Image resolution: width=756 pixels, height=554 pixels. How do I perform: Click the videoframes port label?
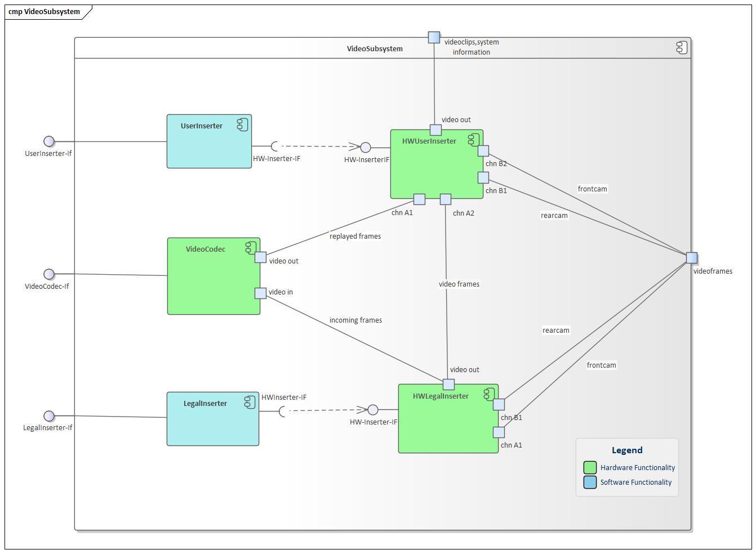click(713, 271)
